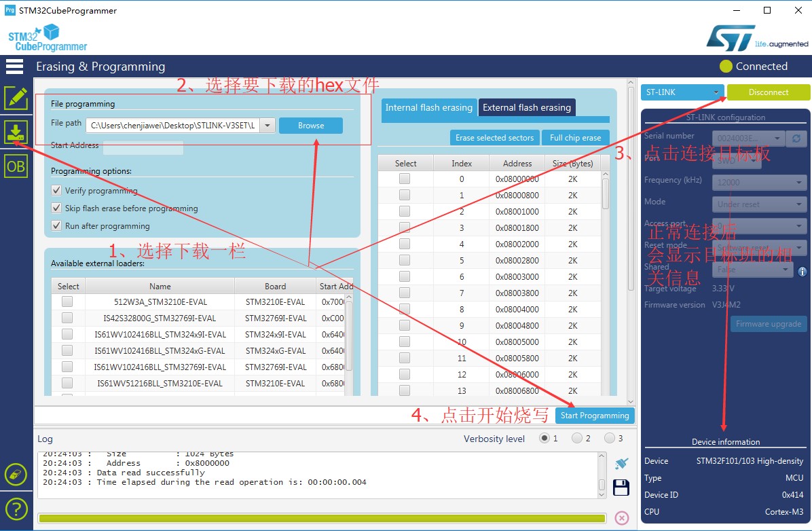Toggle Run after programming checkbox

[57, 225]
